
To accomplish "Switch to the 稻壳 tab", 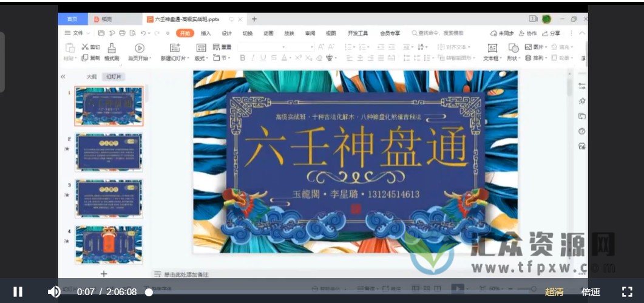I will click(x=115, y=19).
